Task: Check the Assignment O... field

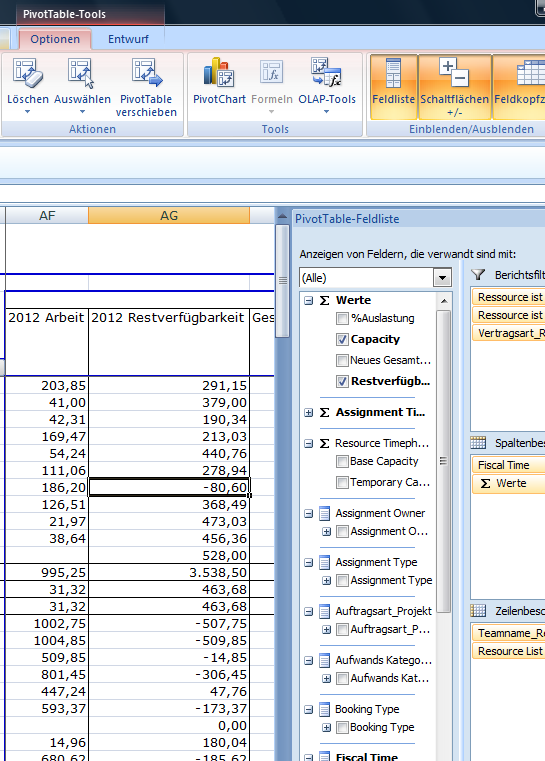Action: [342, 531]
